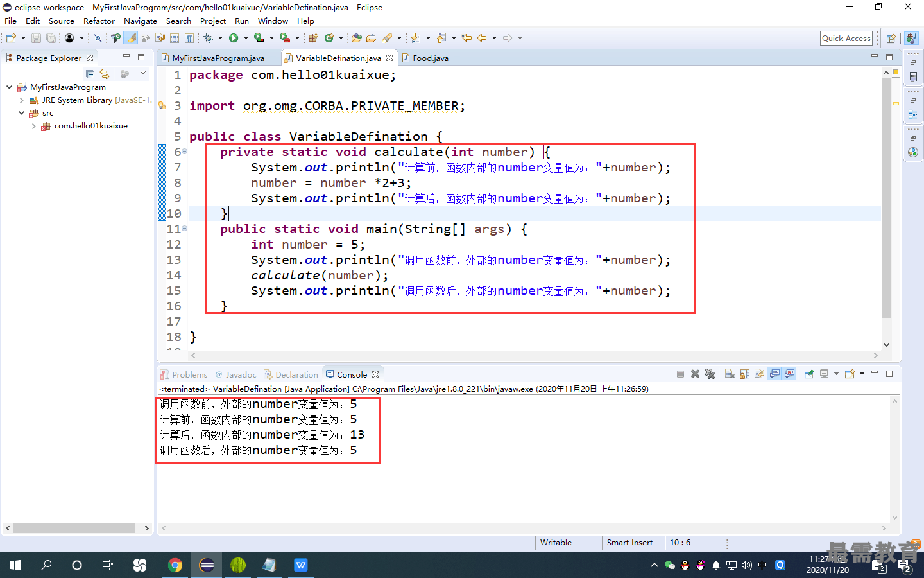Collapse the calculate method fold marker

click(x=185, y=152)
